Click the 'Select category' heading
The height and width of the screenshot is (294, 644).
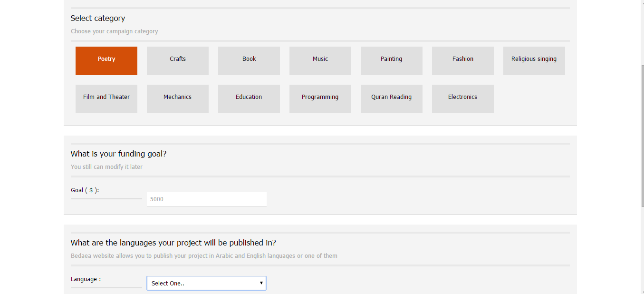(98, 18)
